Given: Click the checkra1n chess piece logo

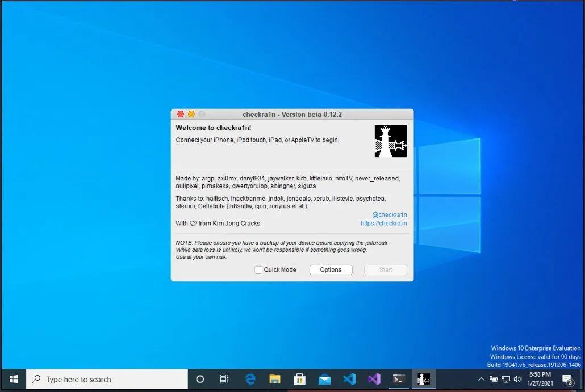Looking at the screenshot, I should pos(391,141).
